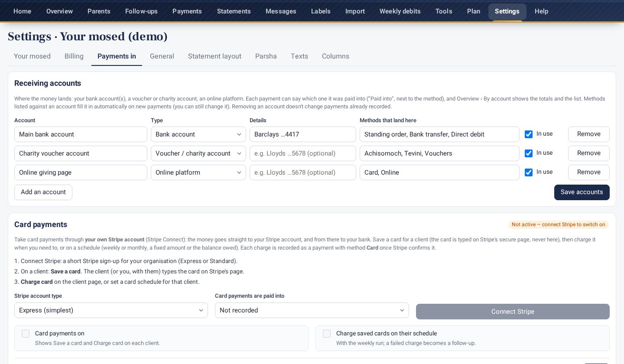Go to Payments in the top navigation
Image resolution: width=624 pixels, height=364 pixels.
[187, 11]
